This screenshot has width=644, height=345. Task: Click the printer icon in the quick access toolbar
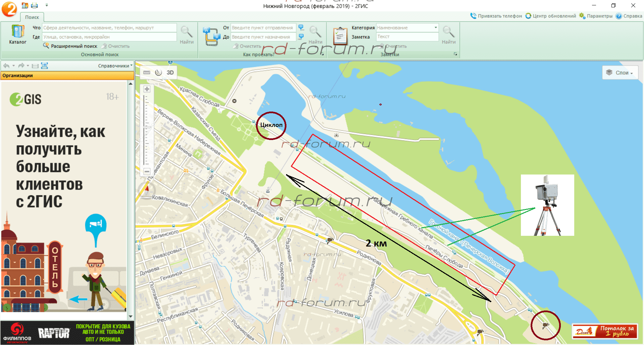click(35, 5)
